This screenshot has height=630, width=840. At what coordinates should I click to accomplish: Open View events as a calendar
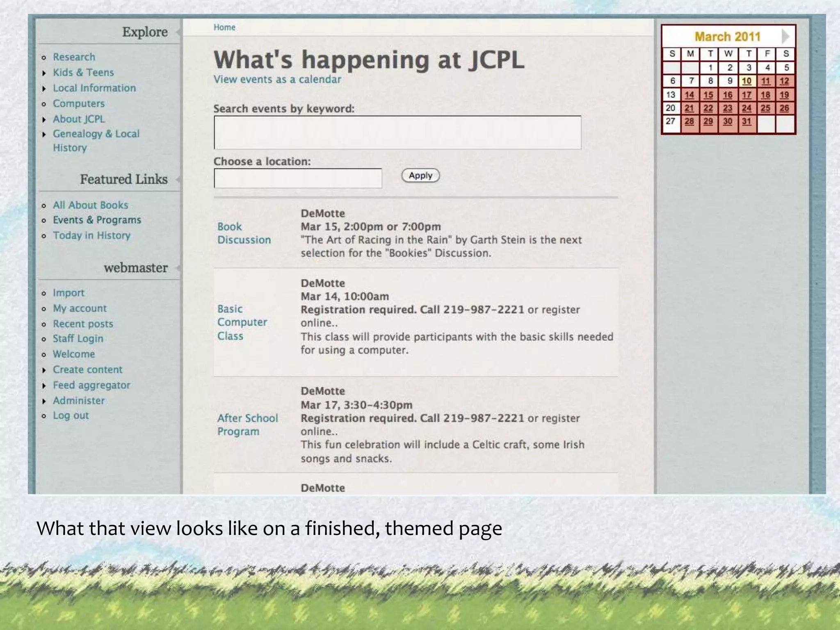[x=277, y=80]
